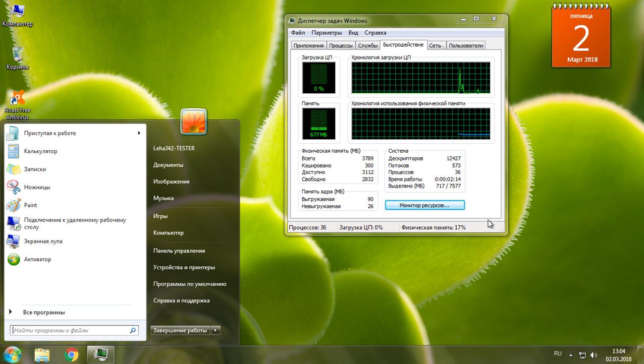Image resolution: width=644 pixels, height=364 pixels.
Task: Expand the Приступая к работе submenu arrow
Action: [x=139, y=133]
